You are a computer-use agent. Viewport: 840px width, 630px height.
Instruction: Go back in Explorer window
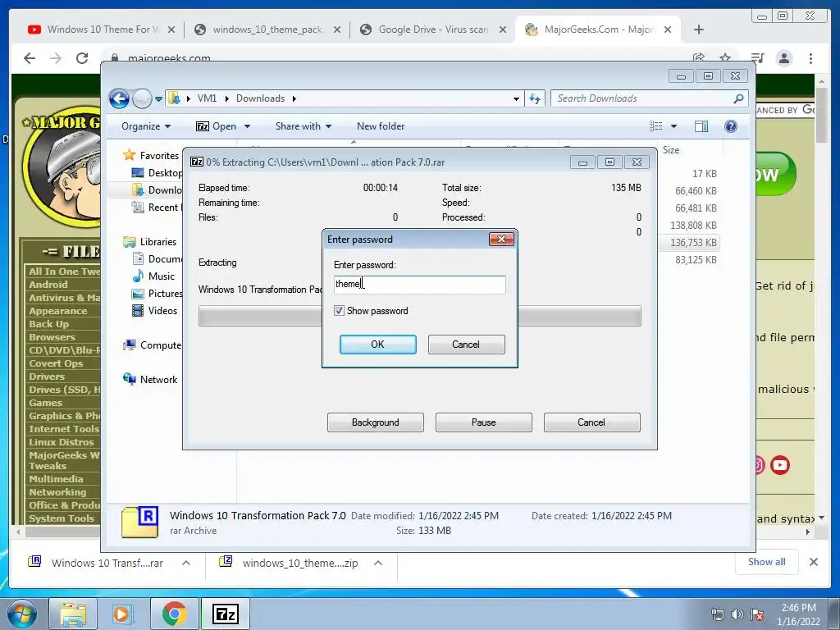click(x=119, y=98)
